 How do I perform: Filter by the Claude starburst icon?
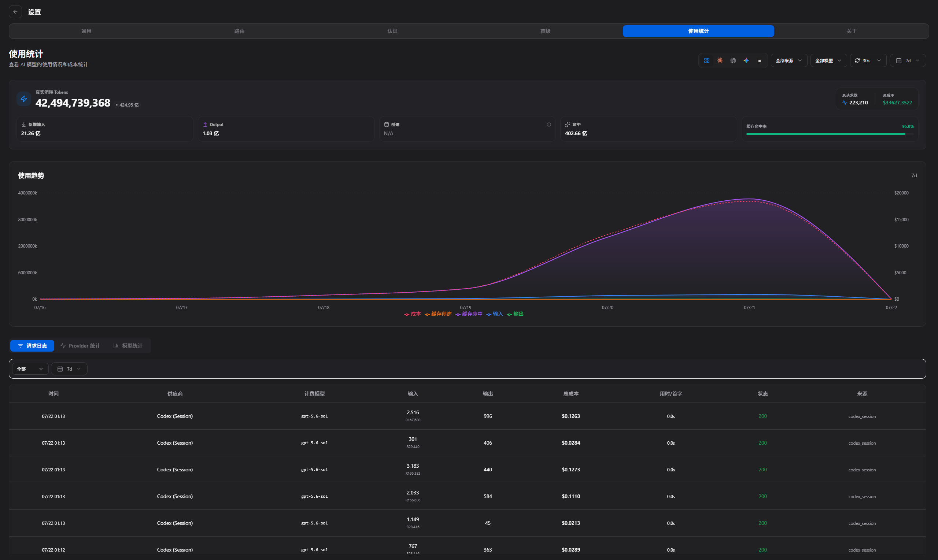720,60
